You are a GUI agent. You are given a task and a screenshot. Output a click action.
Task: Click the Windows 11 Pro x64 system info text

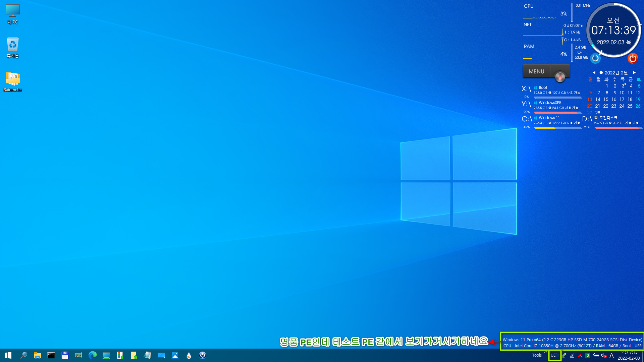click(x=572, y=343)
